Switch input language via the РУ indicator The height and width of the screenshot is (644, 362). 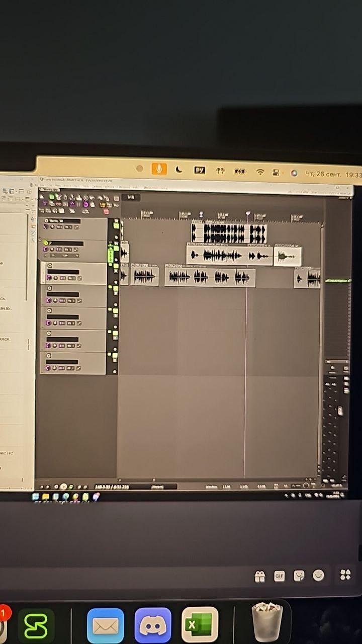click(200, 171)
